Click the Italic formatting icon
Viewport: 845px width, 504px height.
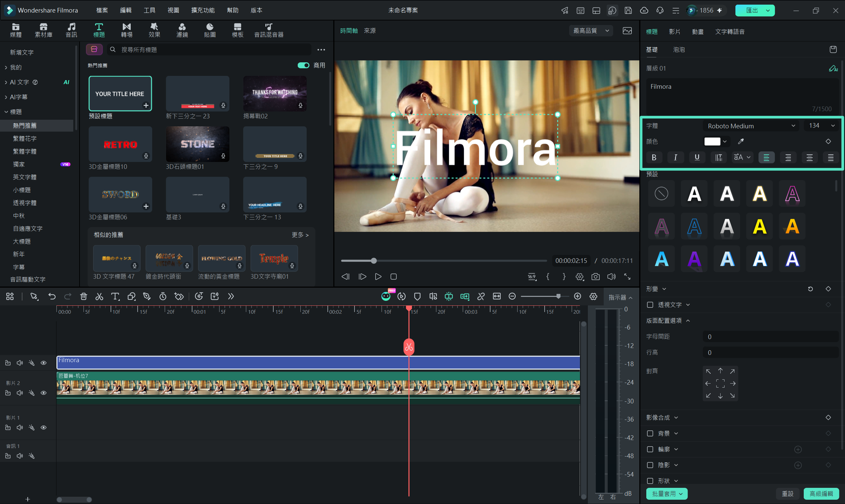click(675, 157)
